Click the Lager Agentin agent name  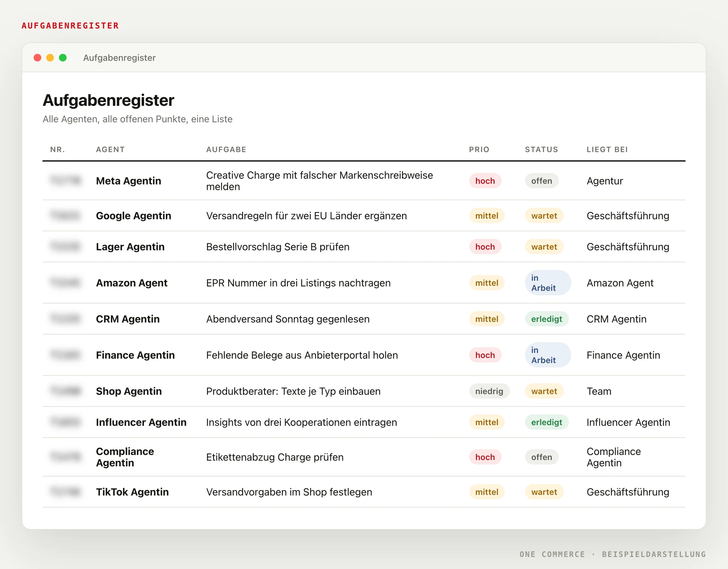[x=130, y=247]
